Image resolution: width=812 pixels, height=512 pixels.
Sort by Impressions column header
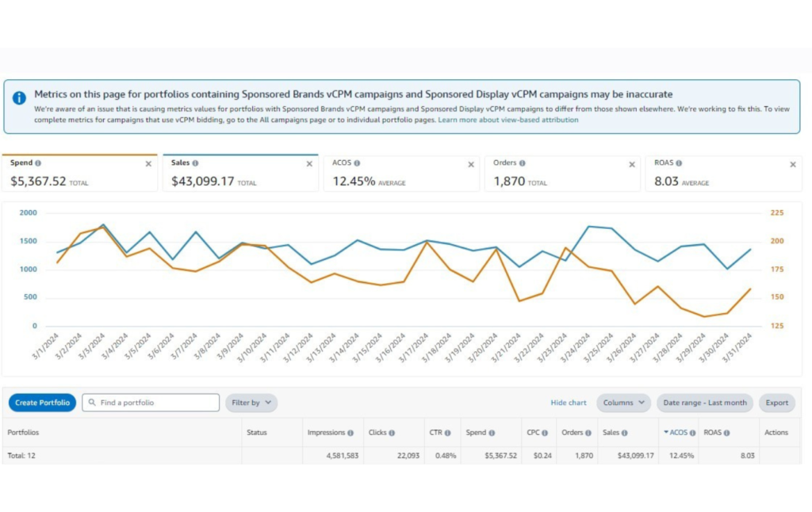(326, 432)
